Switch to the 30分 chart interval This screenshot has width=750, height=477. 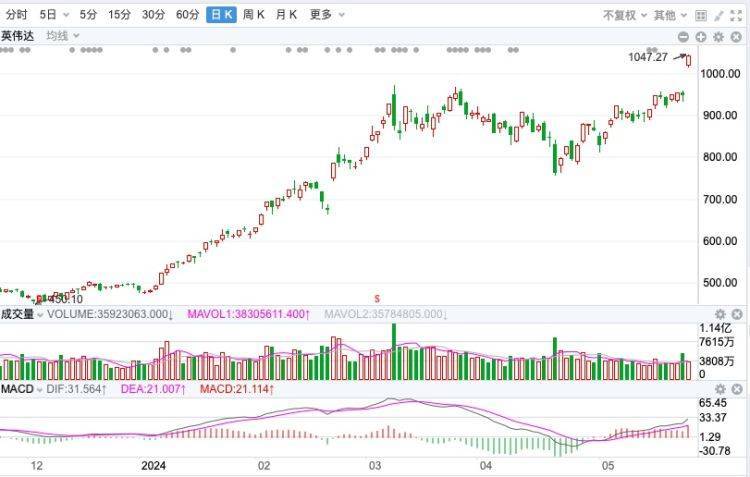pos(154,15)
